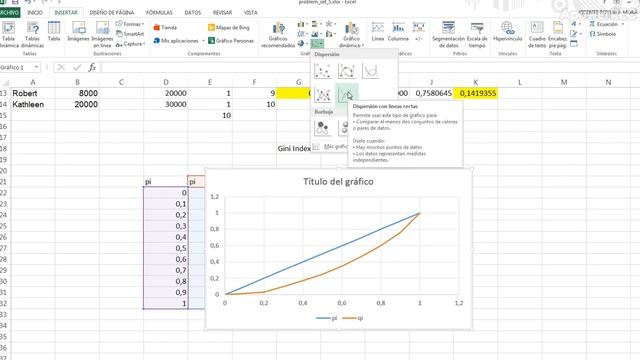
Task: Save the workbook from quick access toolbar
Action: click(x=15, y=2)
